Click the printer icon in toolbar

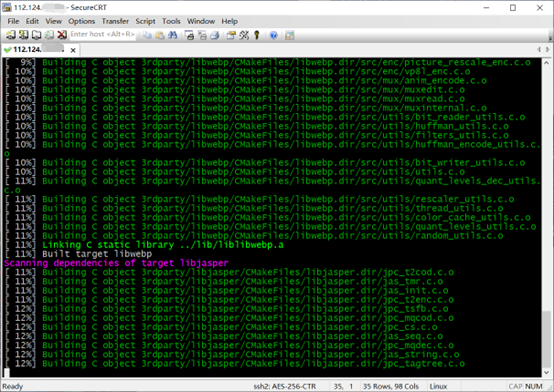click(x=215, y=35)
